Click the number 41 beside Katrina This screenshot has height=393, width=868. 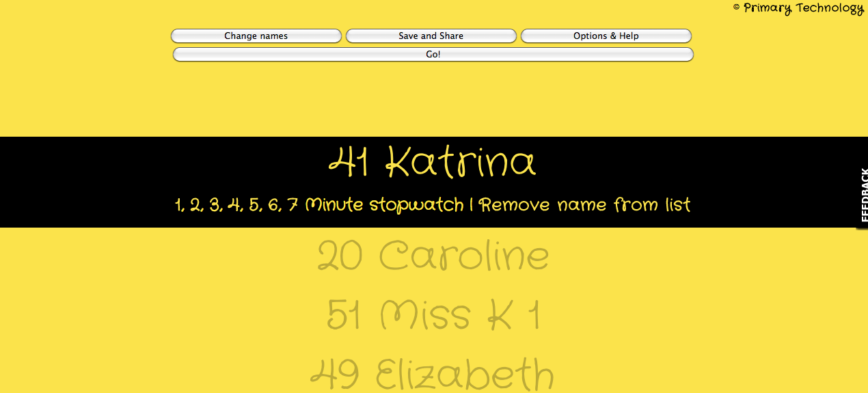pos(349,164)
